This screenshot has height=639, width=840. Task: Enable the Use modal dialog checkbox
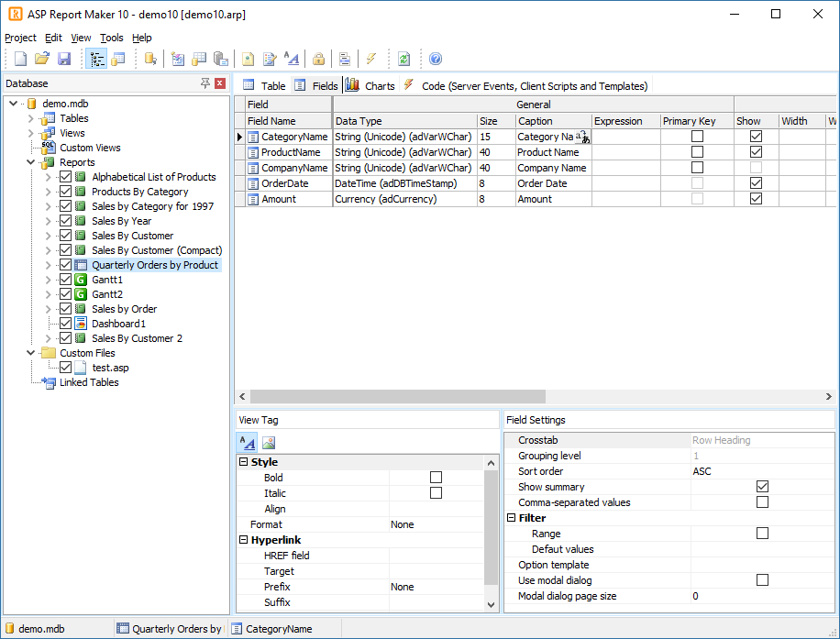click(762, 580)
